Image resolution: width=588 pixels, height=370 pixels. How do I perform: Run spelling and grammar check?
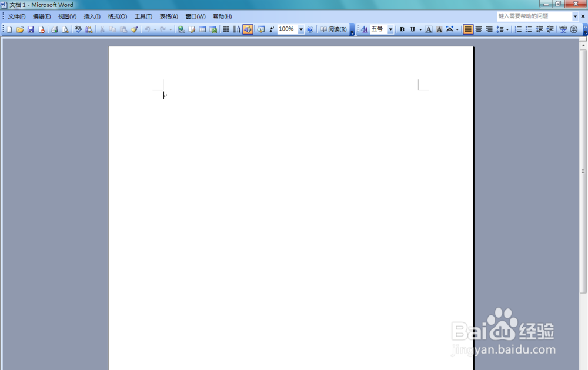tap(78, 29)
